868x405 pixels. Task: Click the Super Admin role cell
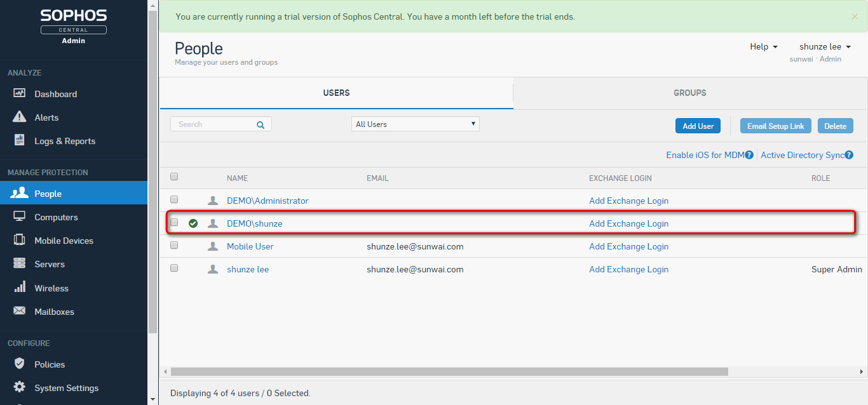[x=836, y=269]
